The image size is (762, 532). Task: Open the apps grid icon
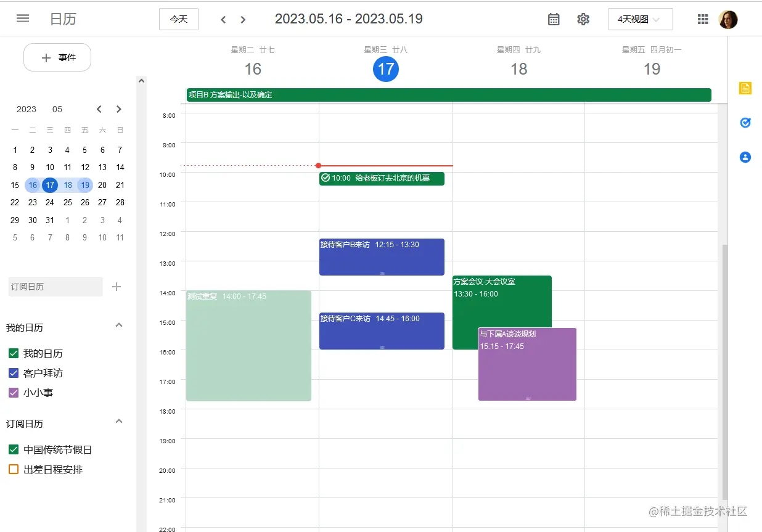(x=702, y=19)
